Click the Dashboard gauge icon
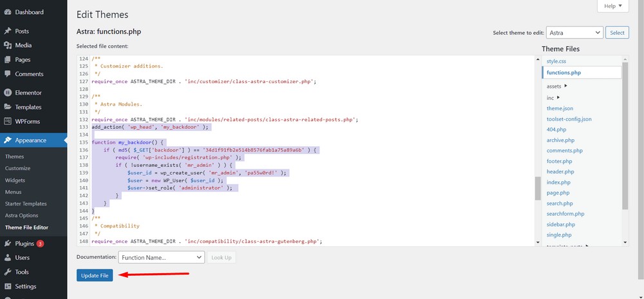644x299 pixels. (x=7, y=12)
